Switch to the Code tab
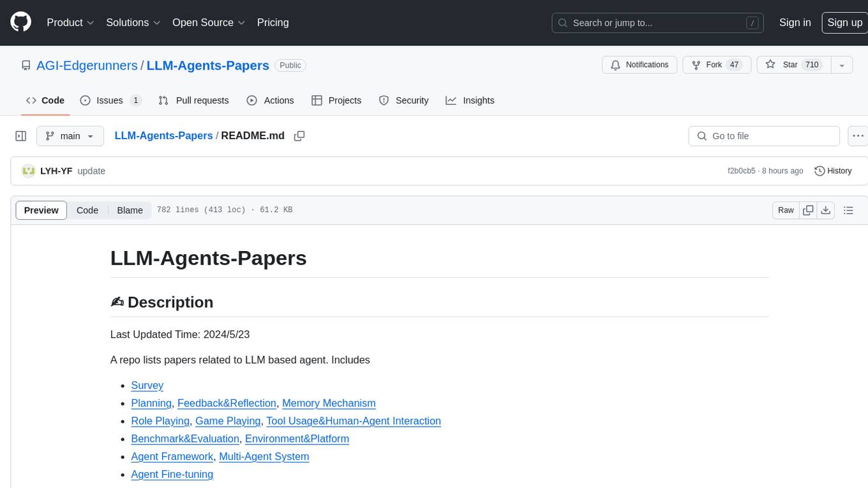The width and height of the screenshot is (868, 488). click(x=45, y=100)
